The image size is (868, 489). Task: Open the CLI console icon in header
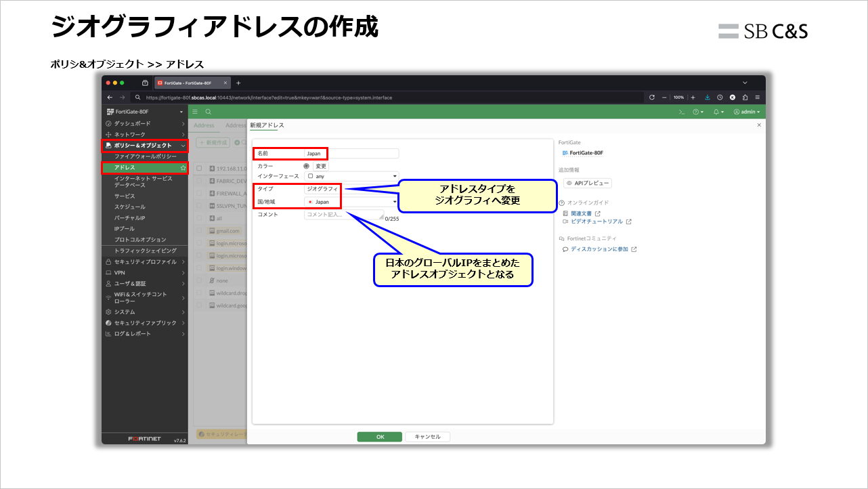point(682,112)
